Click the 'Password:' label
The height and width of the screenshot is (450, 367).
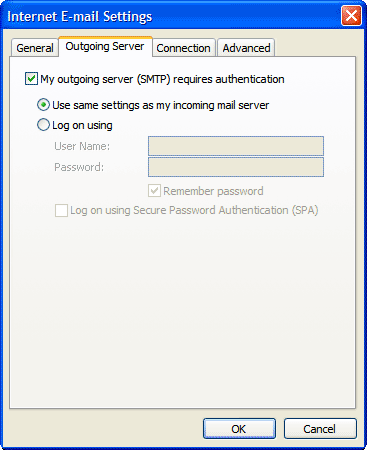pos(79,167)
